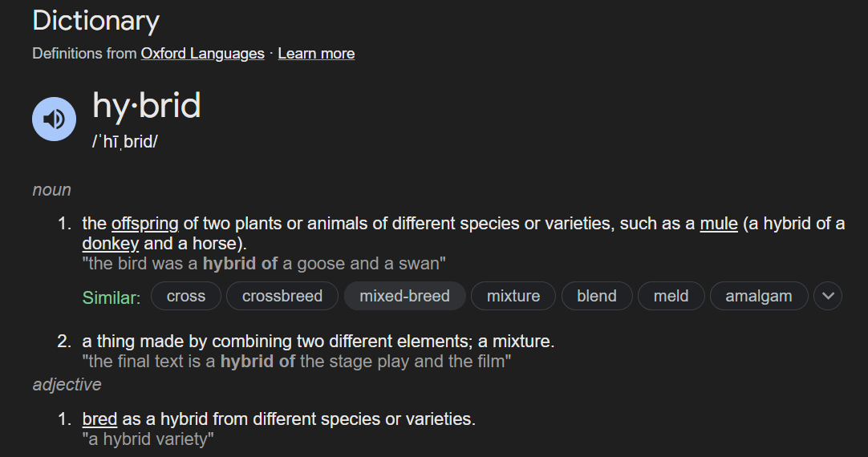Click the 'noun' part-of-speech label
The height and width of the screenshot is (457, 868).
pyautogui.click(x=51, y=190)
